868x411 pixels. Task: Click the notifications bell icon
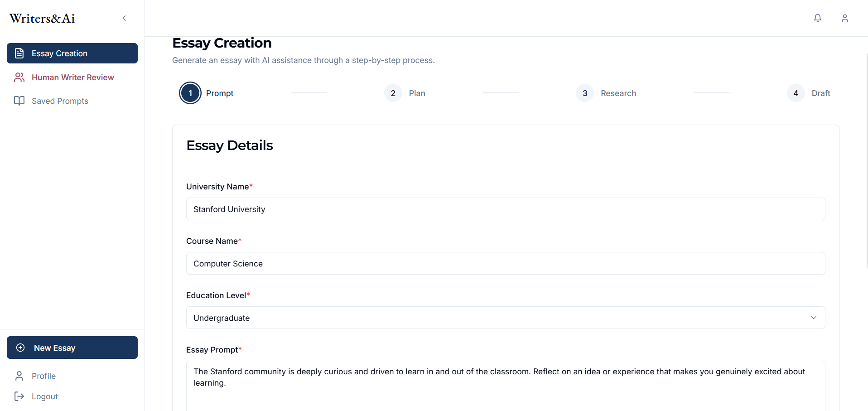[817, 18]
